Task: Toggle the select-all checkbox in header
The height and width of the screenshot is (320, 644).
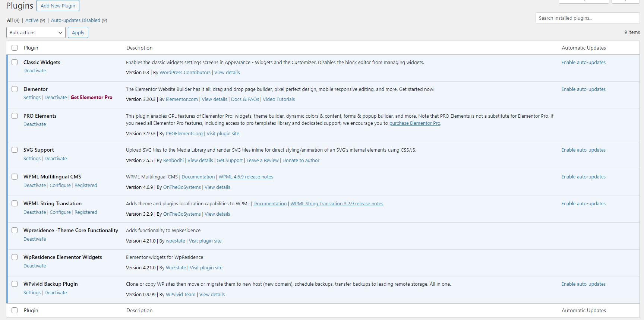Action: point(15,48)
